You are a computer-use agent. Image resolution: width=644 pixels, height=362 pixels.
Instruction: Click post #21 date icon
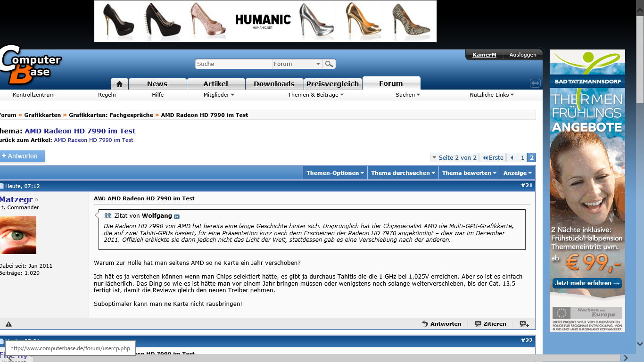(1, 186)
